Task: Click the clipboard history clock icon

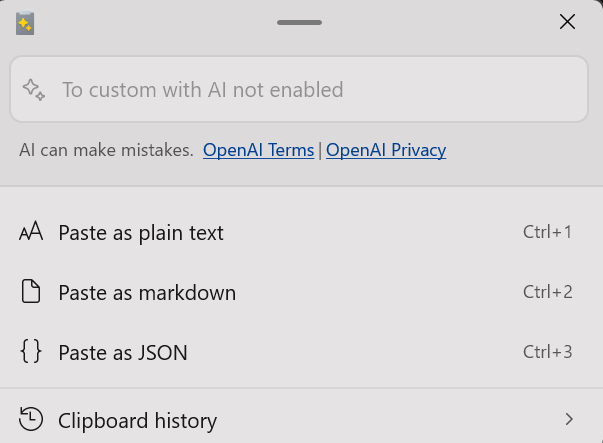Action: (x=31, y=419)
